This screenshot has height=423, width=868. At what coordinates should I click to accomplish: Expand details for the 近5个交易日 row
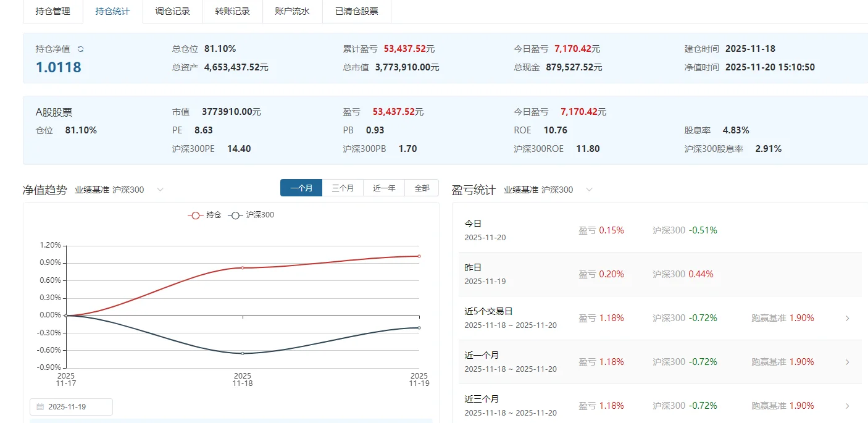846,318
